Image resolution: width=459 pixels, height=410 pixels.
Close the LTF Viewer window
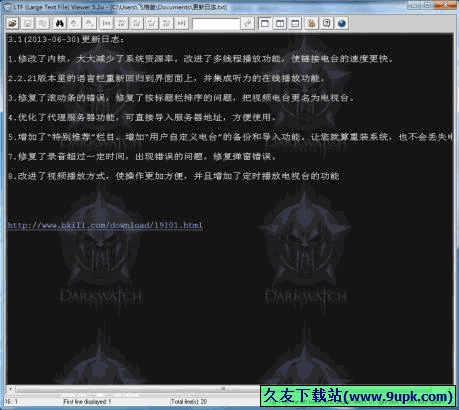(445, 5)
